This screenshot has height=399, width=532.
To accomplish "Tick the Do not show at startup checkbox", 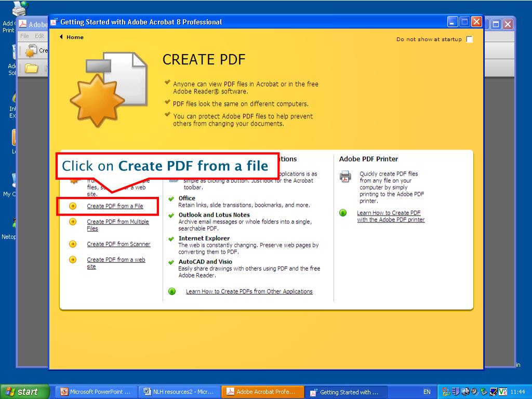I will pyautogui.click(x=470, y=39).
